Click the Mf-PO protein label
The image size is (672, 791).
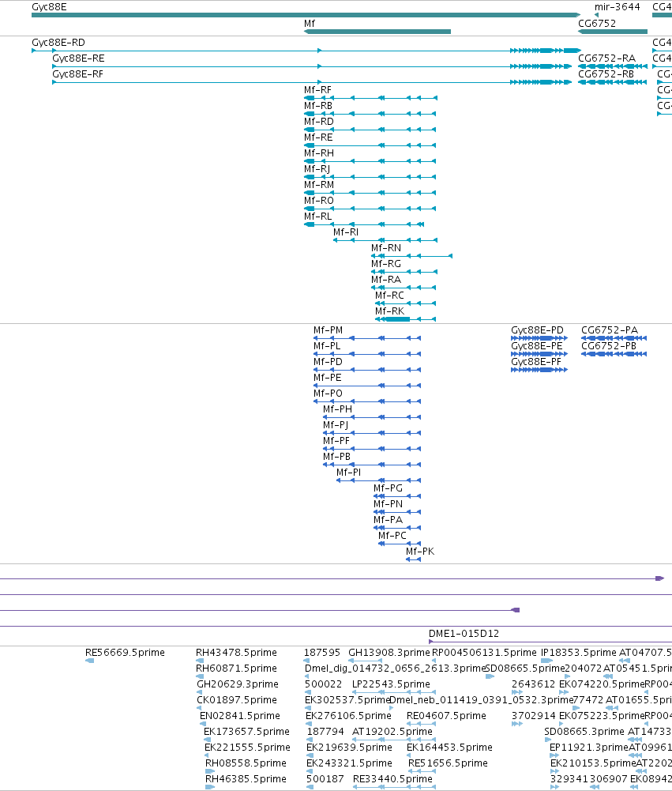[328, 394]
